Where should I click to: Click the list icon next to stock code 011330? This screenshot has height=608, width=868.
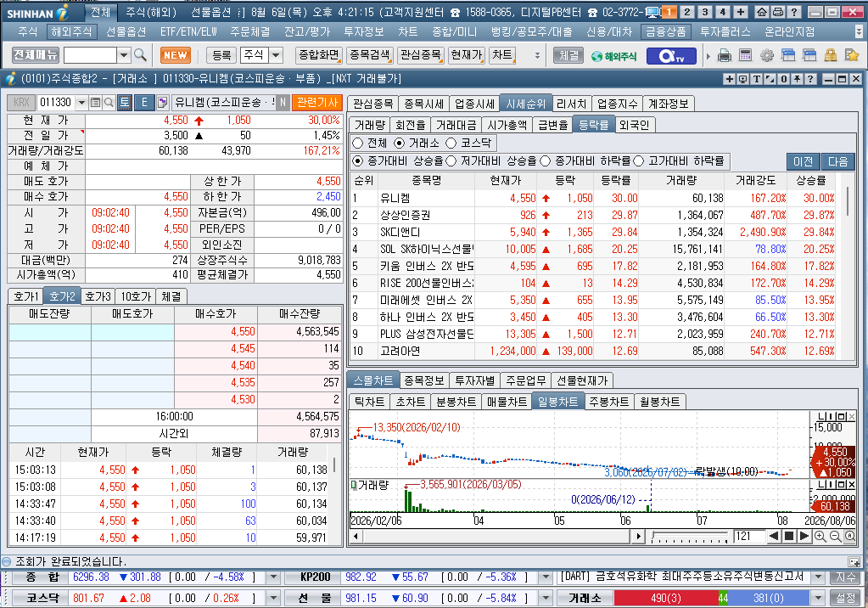click(95, 103)
